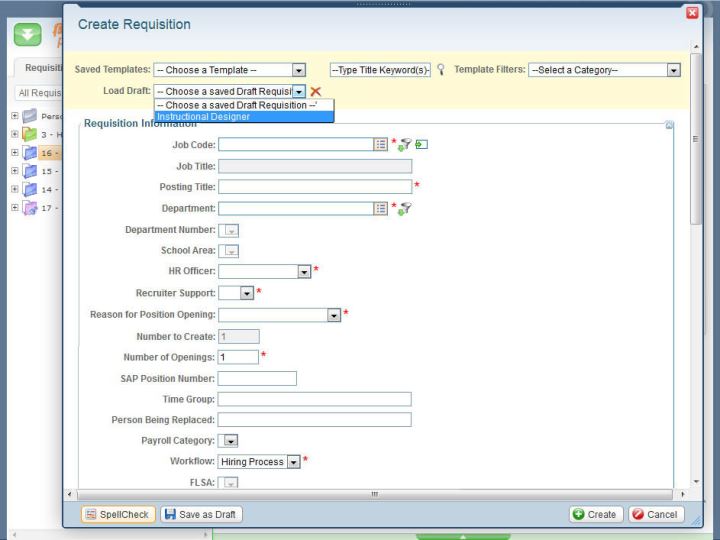Image resolution: width=720 pixels, height=540 pixels.
Task: Click the Job Code list picker icon
Action: tap(380, 144)
